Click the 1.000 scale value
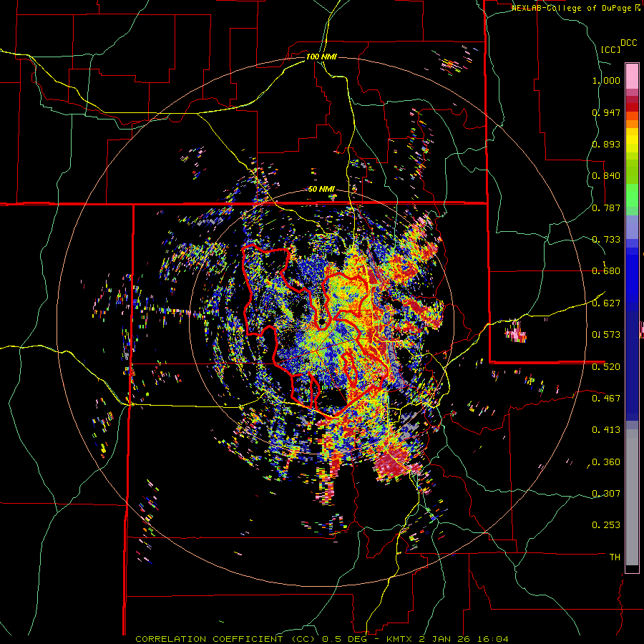Screen dimensions: 644x644 (x=606, y=80)
